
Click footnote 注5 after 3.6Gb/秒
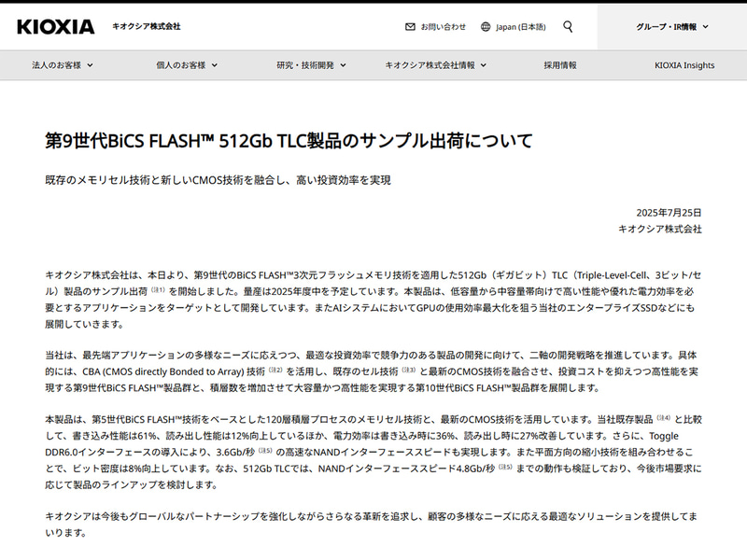(x=265, y=451)
